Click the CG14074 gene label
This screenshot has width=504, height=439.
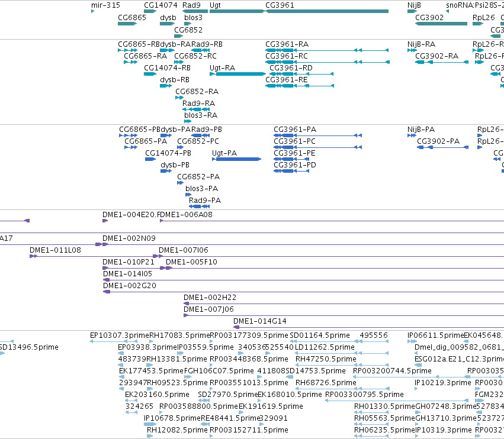[160, 5]
